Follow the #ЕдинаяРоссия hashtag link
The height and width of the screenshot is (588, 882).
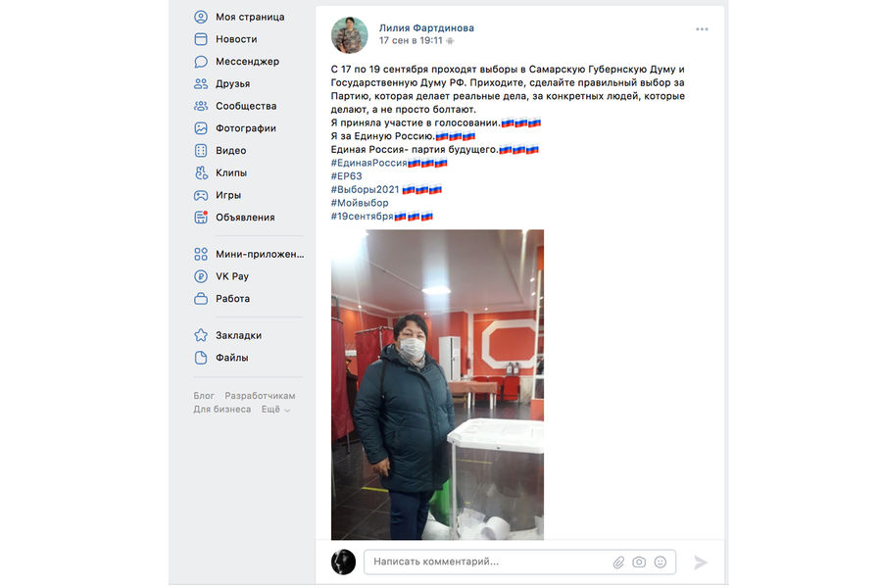click(369, 163)
